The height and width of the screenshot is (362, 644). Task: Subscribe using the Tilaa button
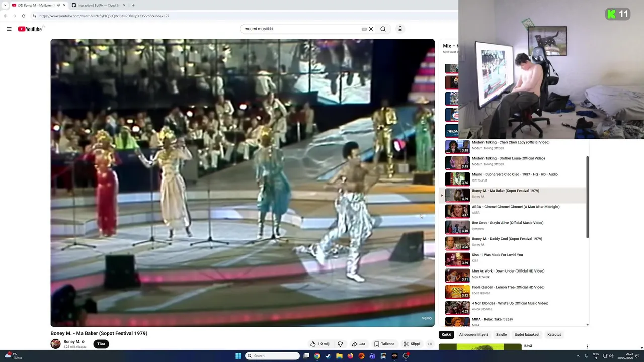pyautogui.click(x=101, y=344)
